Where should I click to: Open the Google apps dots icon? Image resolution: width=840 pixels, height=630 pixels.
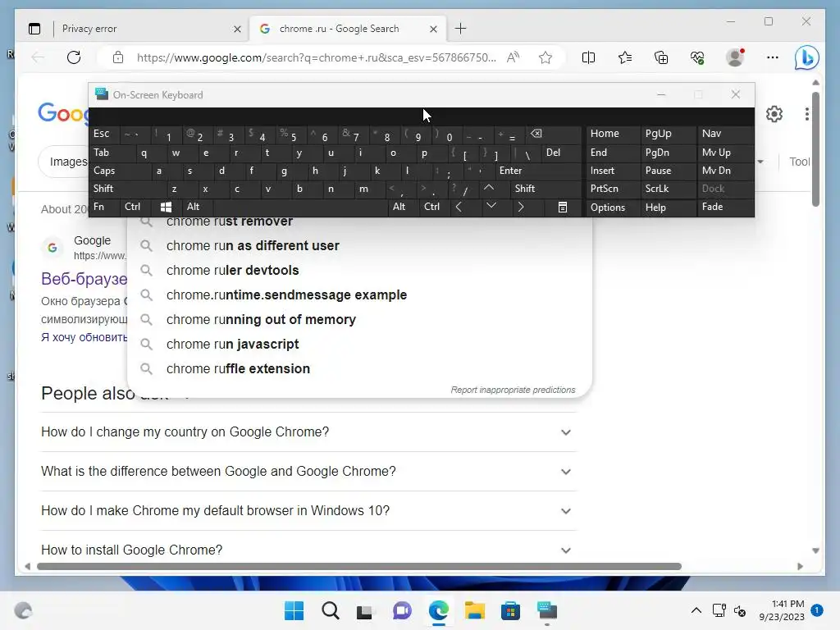click(807, 113)
